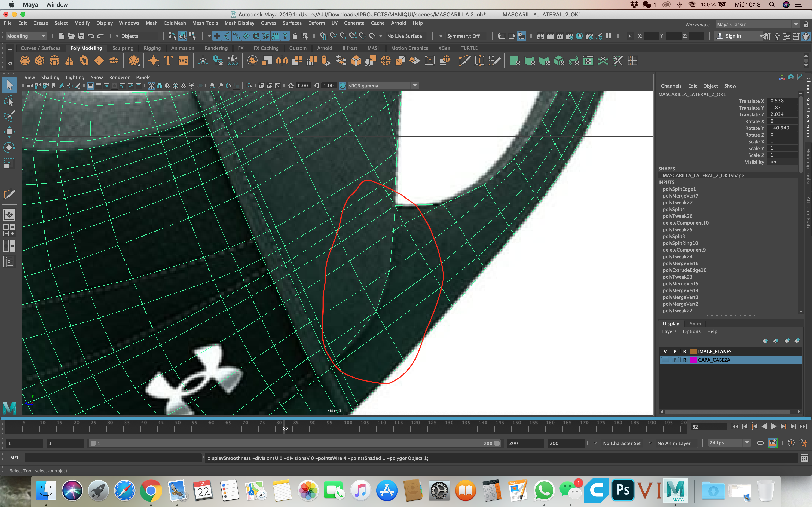Click the CAPA_CABEZA magenta color swatch
Screen dimensions: 812x507
[x=693, y=360]
